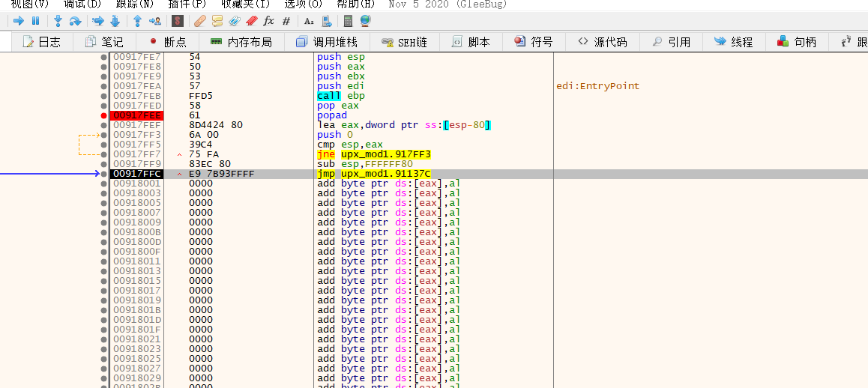Open the Calculator toolbar icon

click(349, 21)
